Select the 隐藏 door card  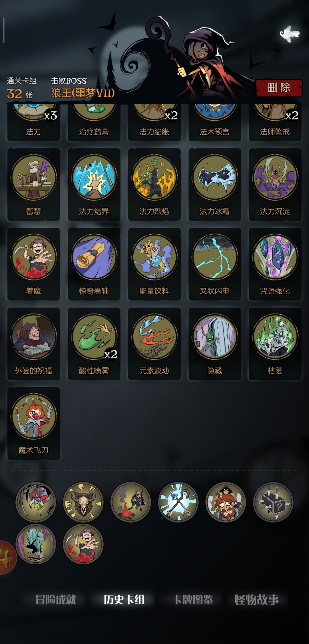(x=215, y=344)
